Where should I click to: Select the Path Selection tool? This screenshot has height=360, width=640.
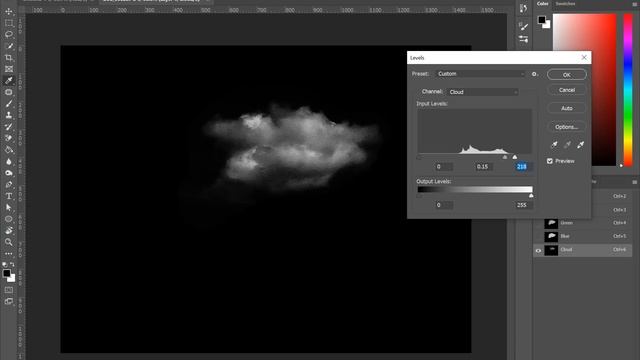9,207
